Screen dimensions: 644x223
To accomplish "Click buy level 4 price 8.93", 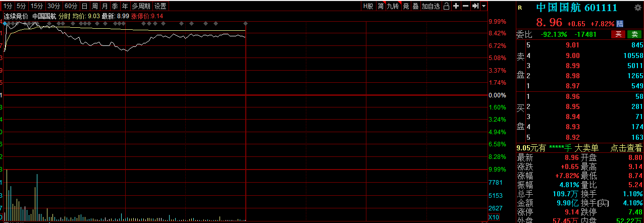I will [x=572, y=127].
